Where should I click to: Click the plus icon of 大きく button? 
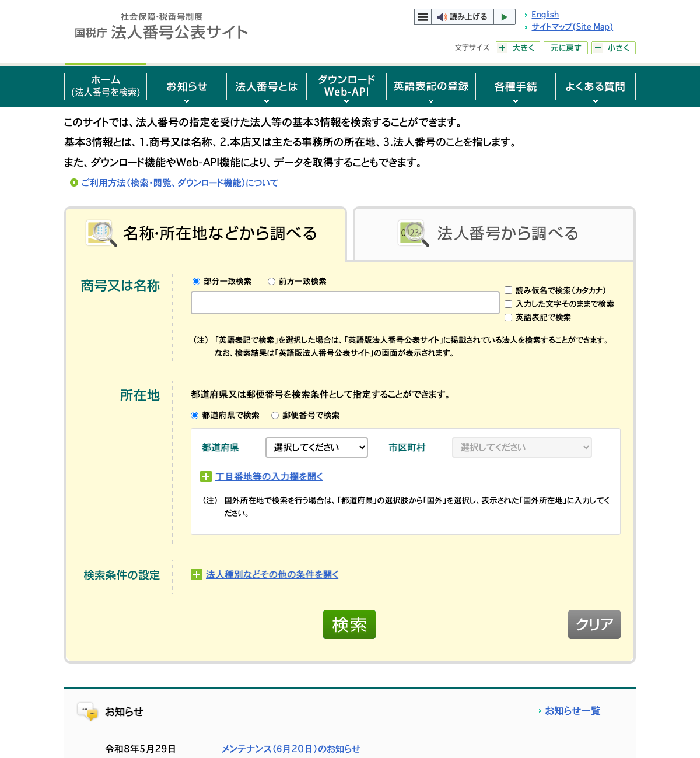(x=502, y=48)
